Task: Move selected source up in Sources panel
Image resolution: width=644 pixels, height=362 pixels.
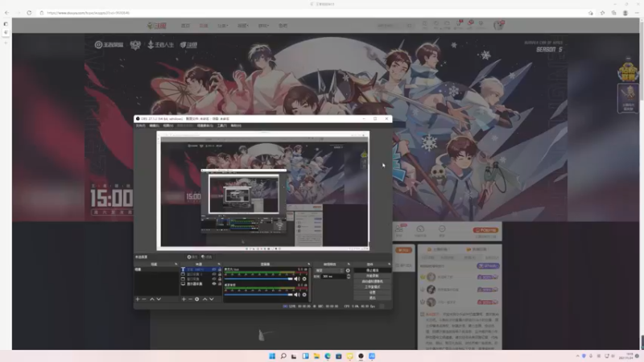Action: [x=205, y=299]
